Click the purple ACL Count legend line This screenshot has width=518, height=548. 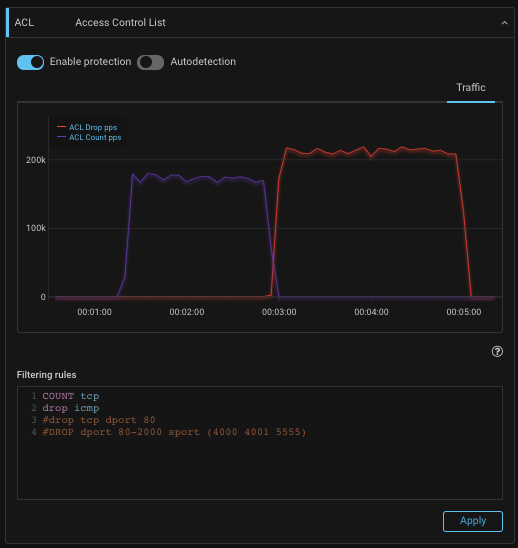pos(62,137)
